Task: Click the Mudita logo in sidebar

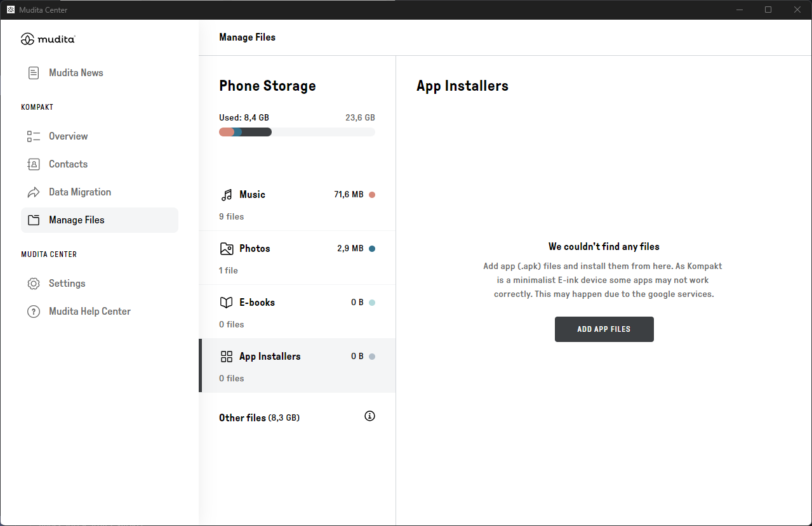Action: pyautogui.click(x=48, y=39)
